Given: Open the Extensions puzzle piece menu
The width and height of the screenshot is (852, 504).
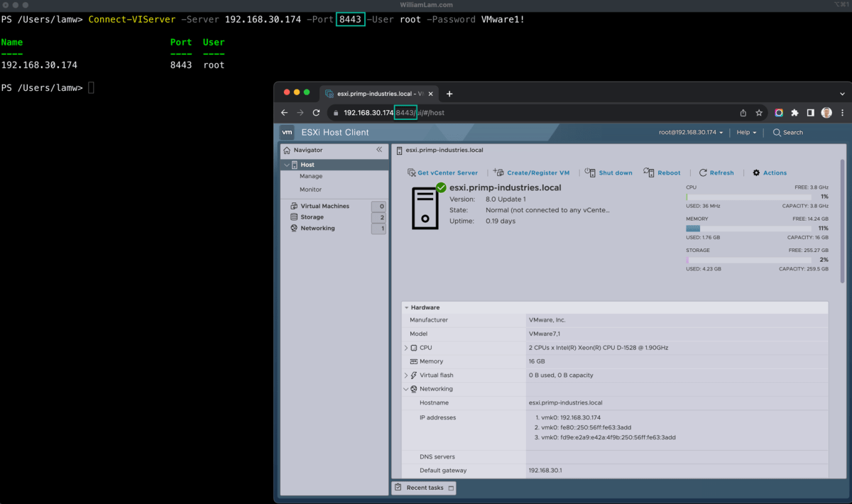Looking at the screenshot, I should coord(794,113).
